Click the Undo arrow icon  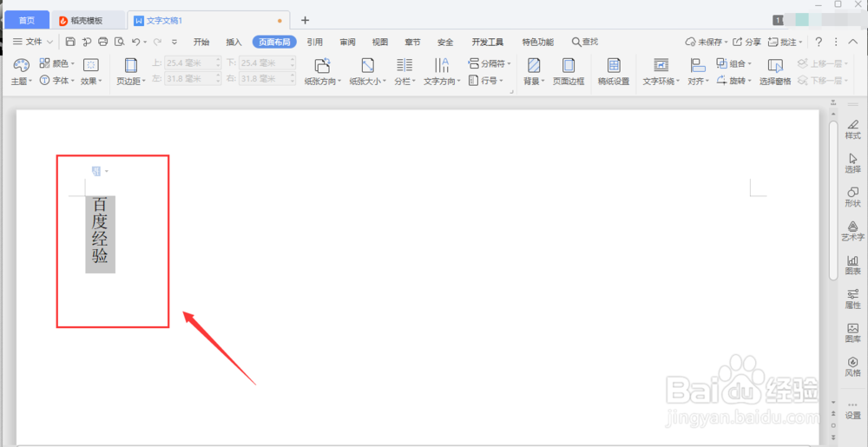click(136, 42)
